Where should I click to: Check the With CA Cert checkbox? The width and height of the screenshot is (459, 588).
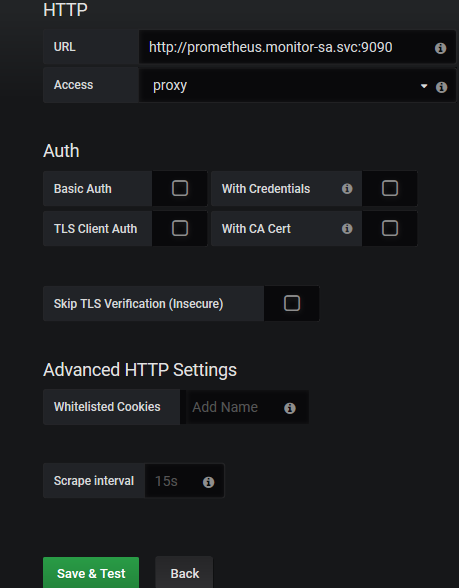coord(390,228)
